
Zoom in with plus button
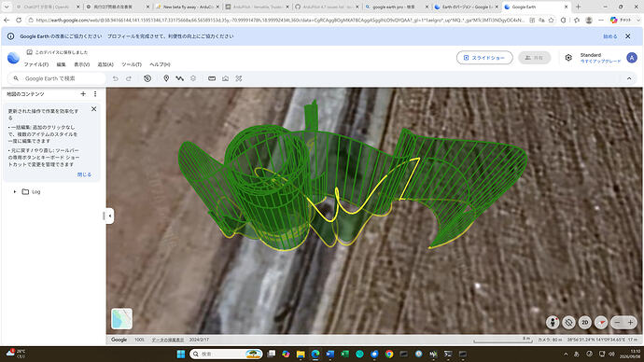click(630, 323)
